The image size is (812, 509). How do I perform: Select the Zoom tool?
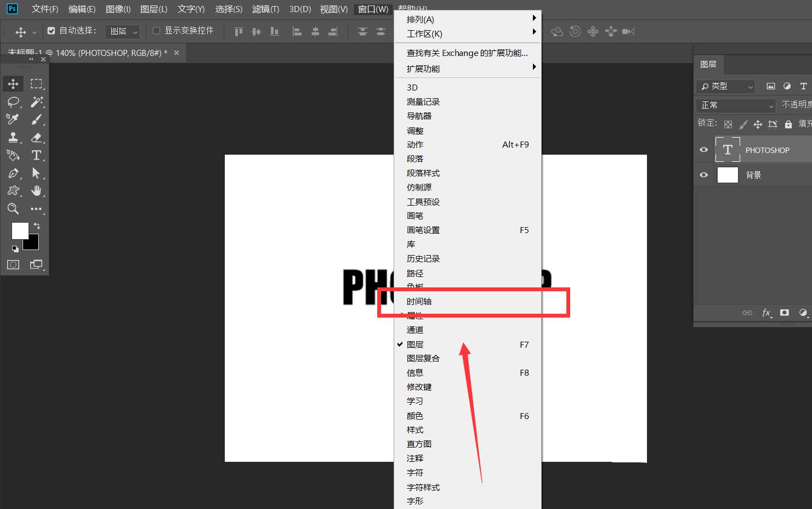(13, 208)
